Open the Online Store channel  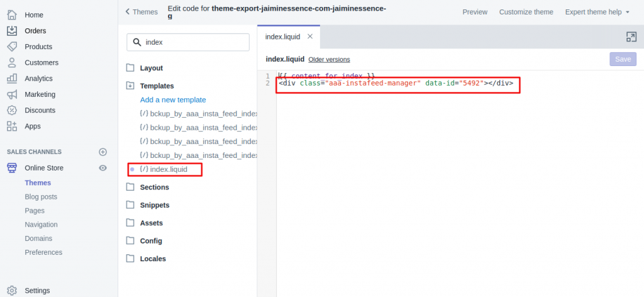(x=44, y=167)
